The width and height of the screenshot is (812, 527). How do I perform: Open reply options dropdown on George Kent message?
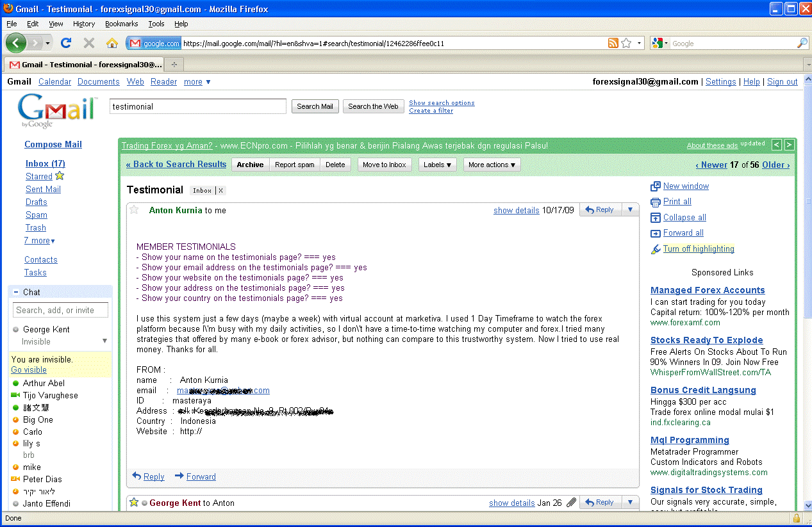(630, 503)
